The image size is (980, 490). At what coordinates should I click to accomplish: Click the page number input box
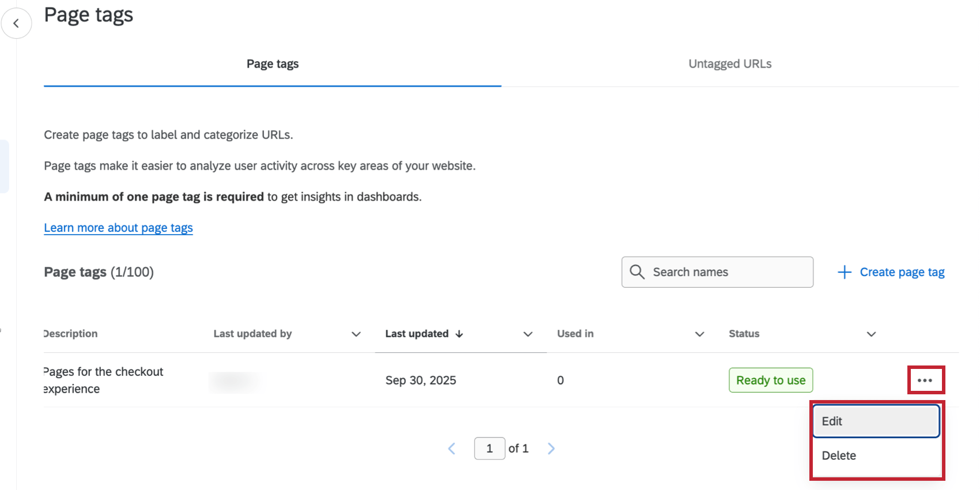coord(489,448)
